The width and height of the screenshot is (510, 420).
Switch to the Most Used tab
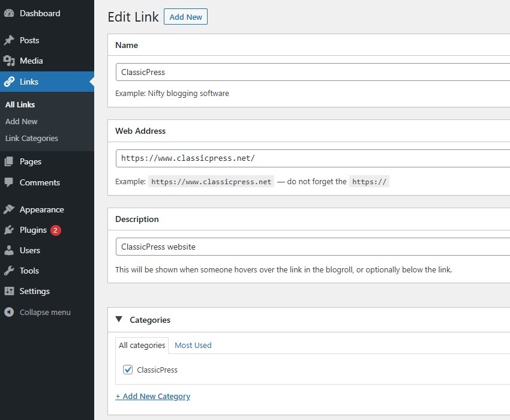click(x=193, y=345)
